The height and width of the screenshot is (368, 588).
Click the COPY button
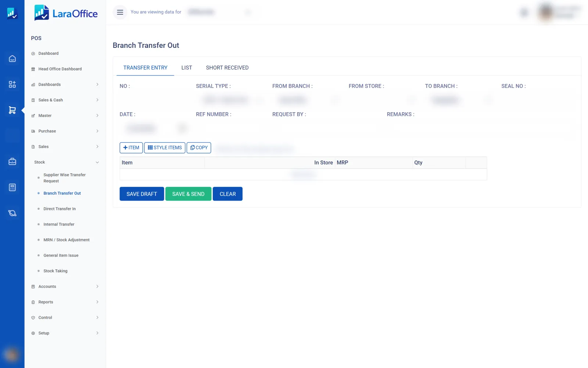pos(199,148)
